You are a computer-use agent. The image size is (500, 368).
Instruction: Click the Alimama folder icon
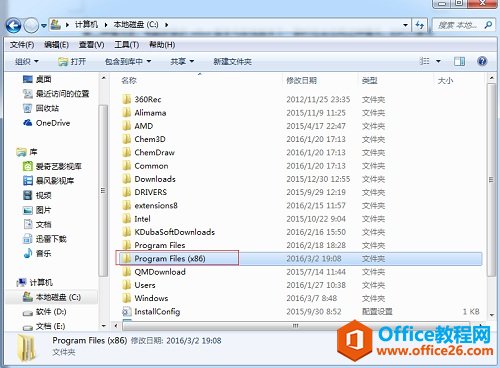point(127,113)
